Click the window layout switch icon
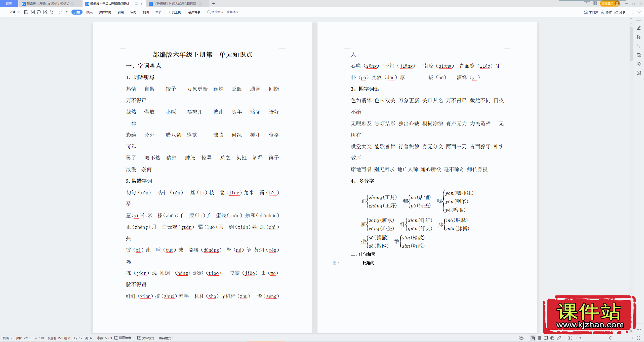 (x=587, y=4)
